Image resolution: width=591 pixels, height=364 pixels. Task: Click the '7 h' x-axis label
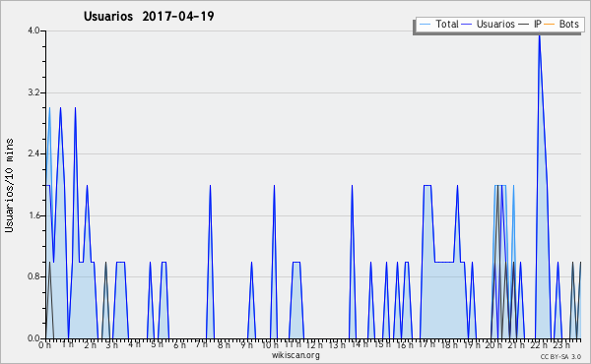point(201,344)
